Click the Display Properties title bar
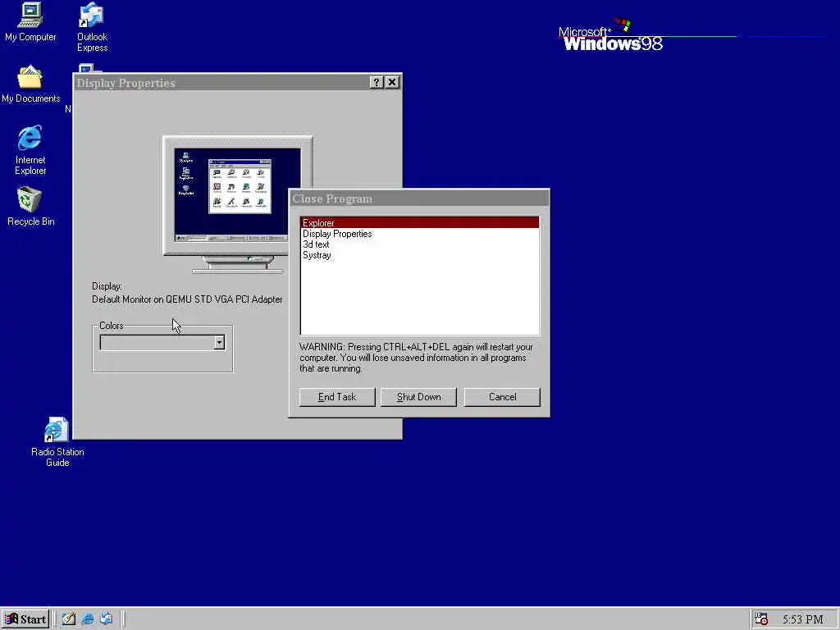 [x=237, y=83]
